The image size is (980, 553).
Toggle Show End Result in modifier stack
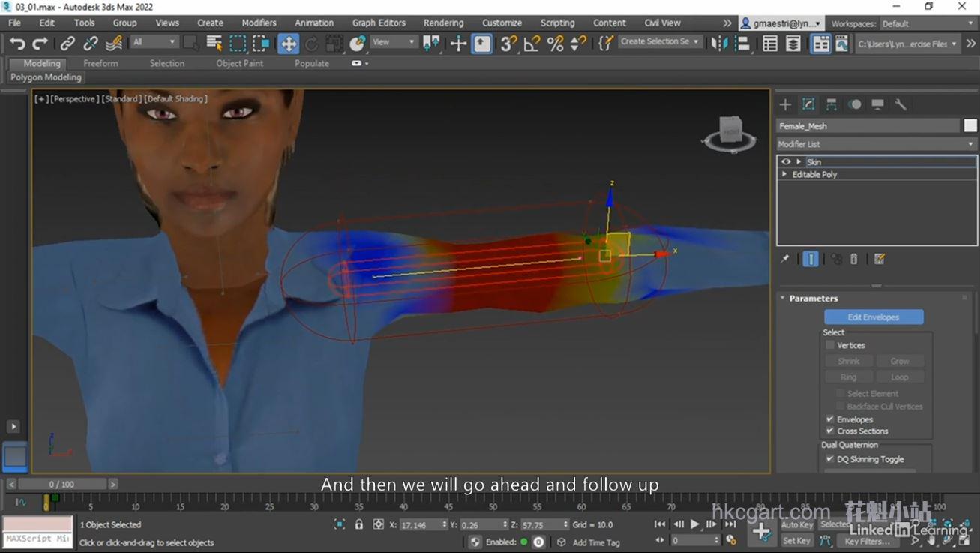(x=811, y=259)
